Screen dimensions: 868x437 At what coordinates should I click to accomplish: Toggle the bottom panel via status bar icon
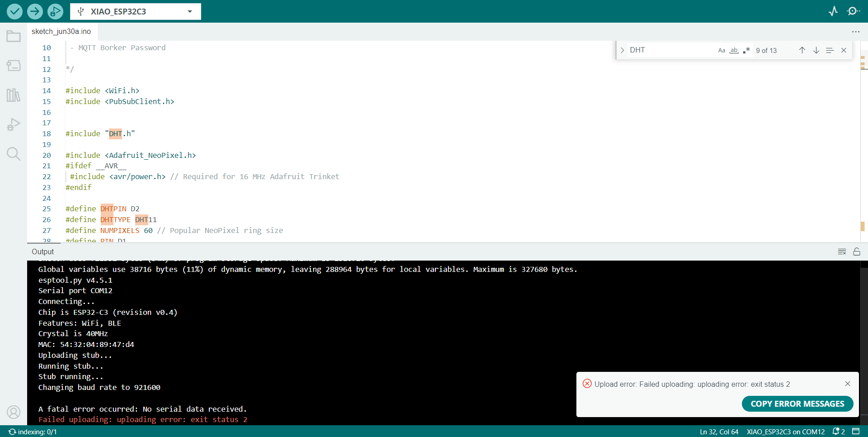point(856,432)
